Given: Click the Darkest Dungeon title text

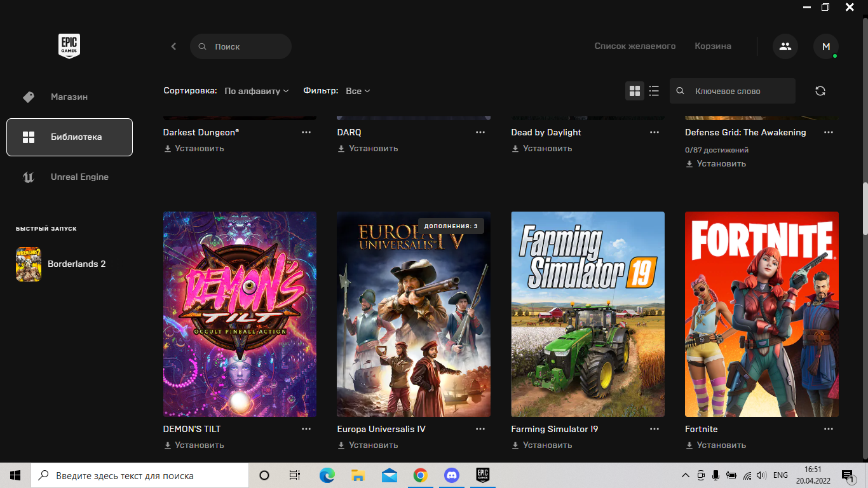Looking at the screenshot, I should click(x=201, y=132).
